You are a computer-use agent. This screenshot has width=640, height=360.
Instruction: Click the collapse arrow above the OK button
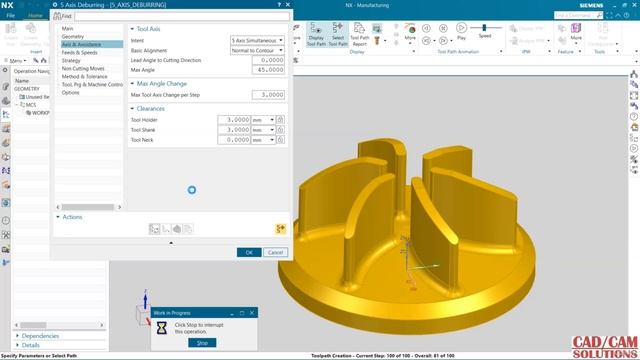(x=171, y=242)
